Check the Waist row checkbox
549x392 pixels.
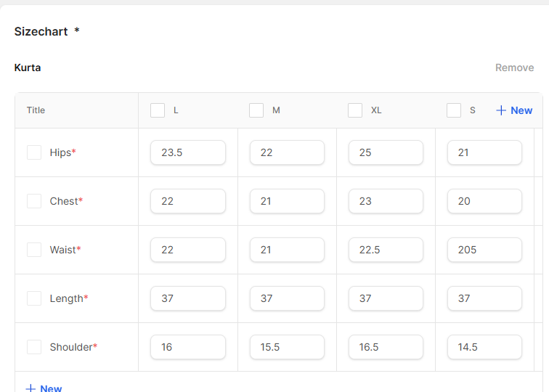[34, 250]
